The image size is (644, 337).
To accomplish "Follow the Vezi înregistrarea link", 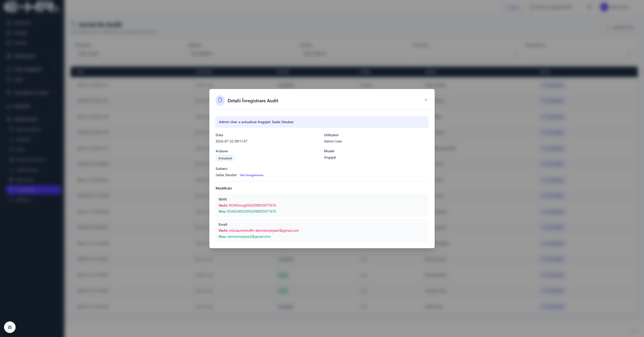I will [252, 175].
